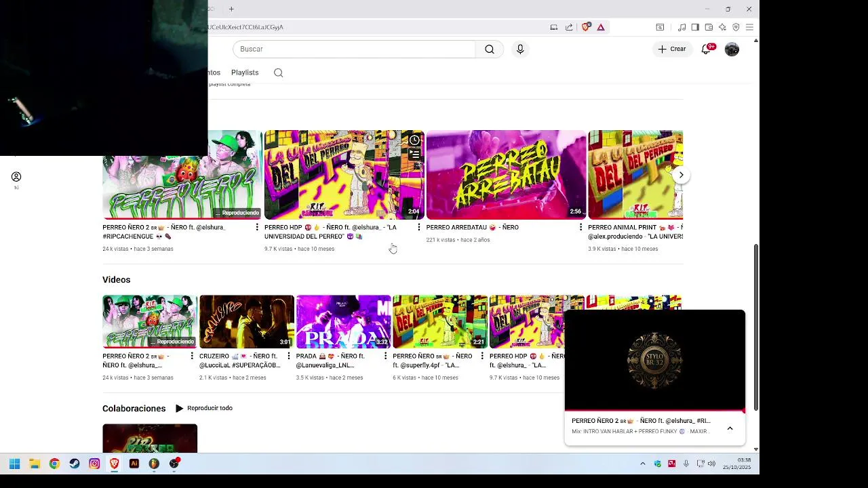This screenshot has height=488, width=868.
Task: Open the three-dot menu for PERREO HDP in the featured row
Action: (x=418, y=227)
